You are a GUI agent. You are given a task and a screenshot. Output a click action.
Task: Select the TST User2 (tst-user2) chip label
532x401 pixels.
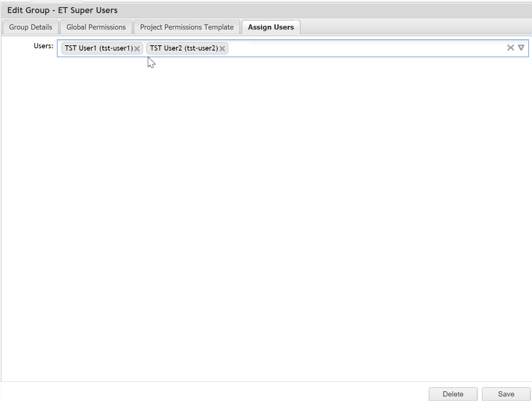[184, 48]
